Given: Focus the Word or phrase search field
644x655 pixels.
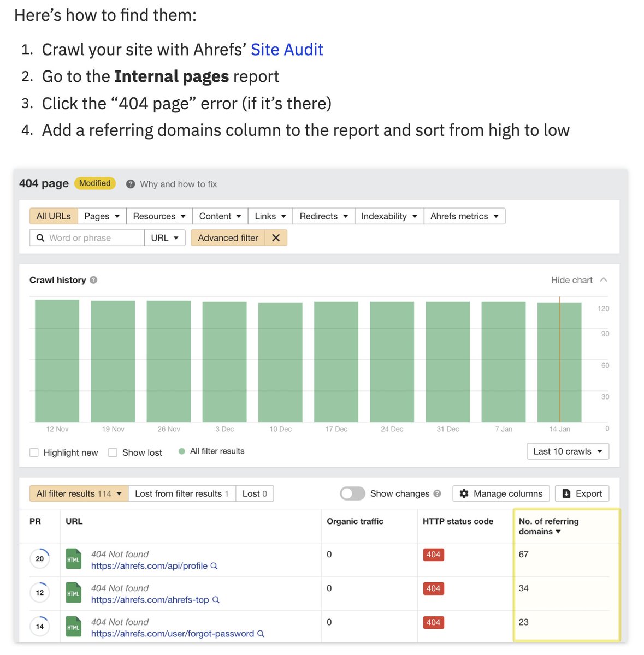Looking at the screenshot, I should 87,238.
